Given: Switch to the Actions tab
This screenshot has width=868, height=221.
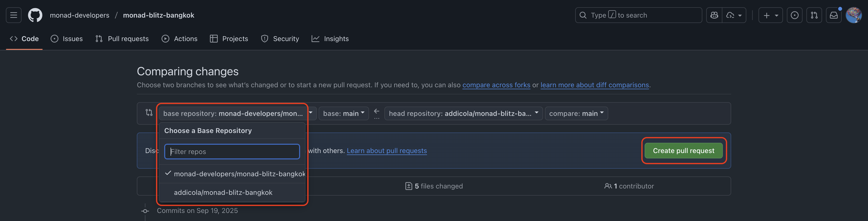Looking at the screenshot, I should tap(180, 39).
